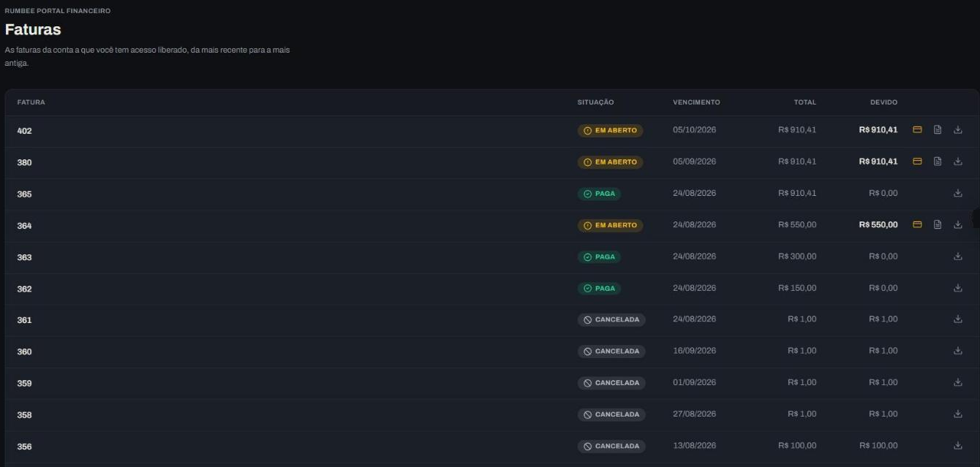Click the download icon on invoice 360
The image size is (980, 467).
tap(958, 351)
